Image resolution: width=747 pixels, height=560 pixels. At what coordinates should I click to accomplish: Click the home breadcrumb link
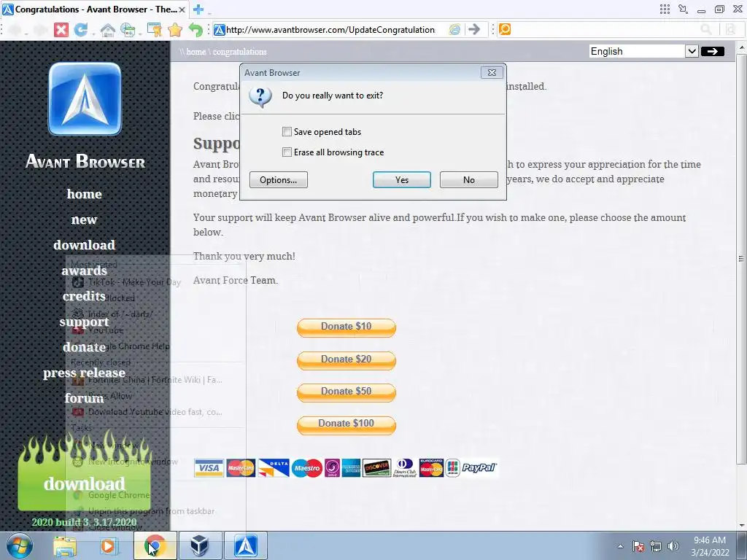(x=196, y=52)
